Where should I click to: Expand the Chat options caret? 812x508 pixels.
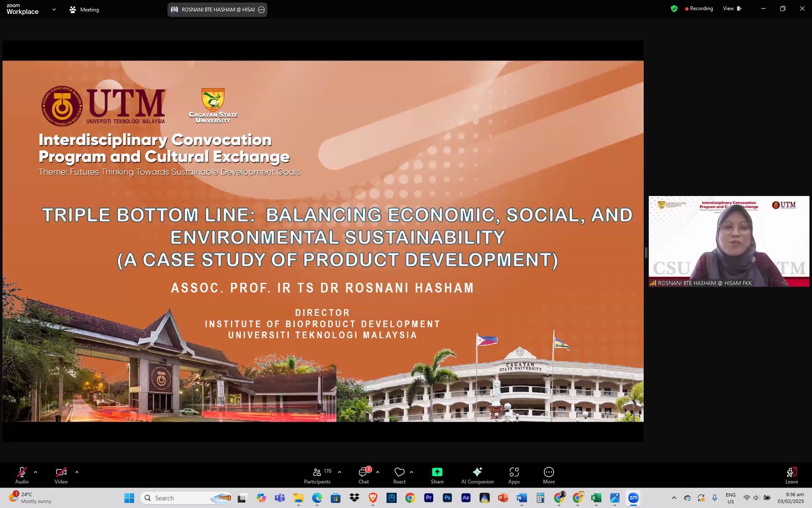pyautogui.click(x=378, y=472)
